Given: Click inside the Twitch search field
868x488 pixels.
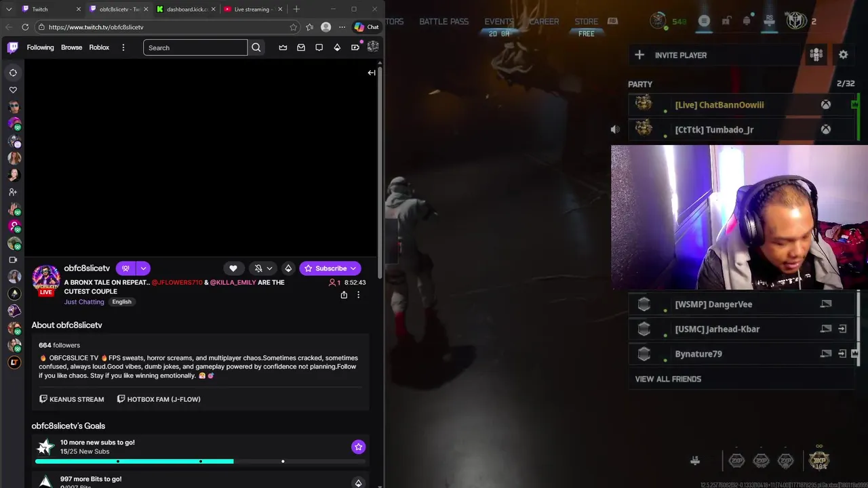Looking at the screenshot, I should pyautogui.click(x=195, y=47).
